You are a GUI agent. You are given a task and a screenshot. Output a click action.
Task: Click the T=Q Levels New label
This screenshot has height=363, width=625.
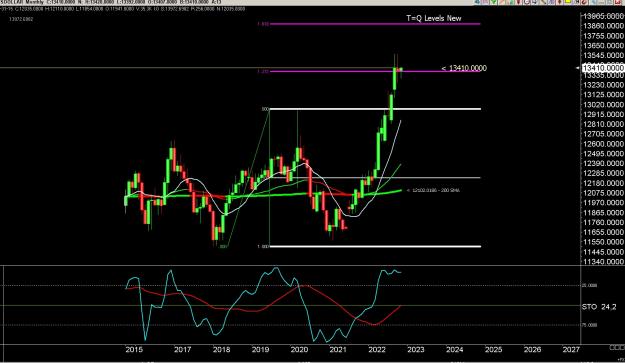[434, 18]
